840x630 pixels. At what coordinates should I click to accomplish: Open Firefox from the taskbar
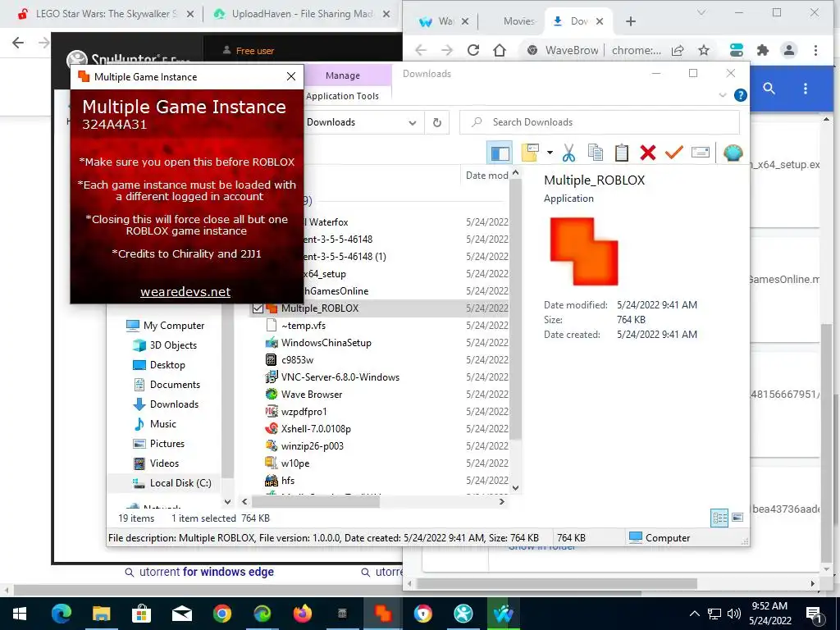pos(302,613)
